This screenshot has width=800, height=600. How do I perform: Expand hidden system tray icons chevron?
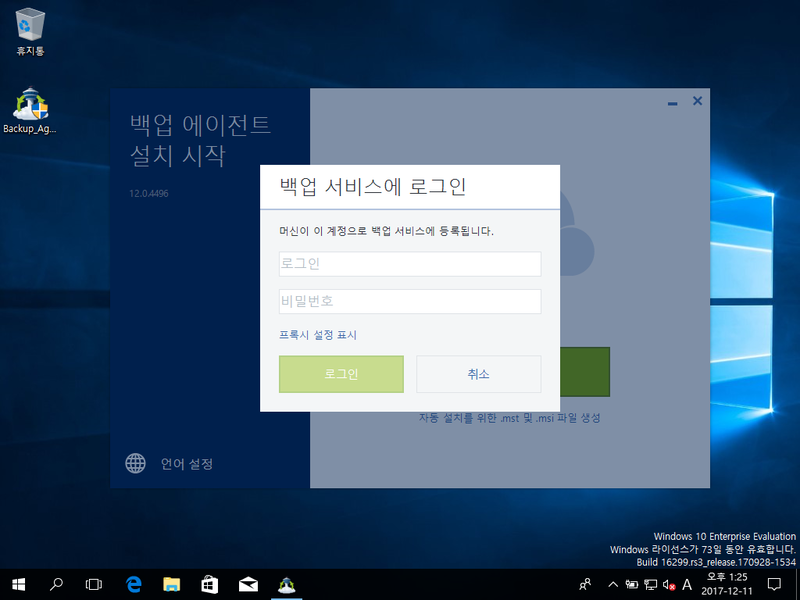coord(613,585)
